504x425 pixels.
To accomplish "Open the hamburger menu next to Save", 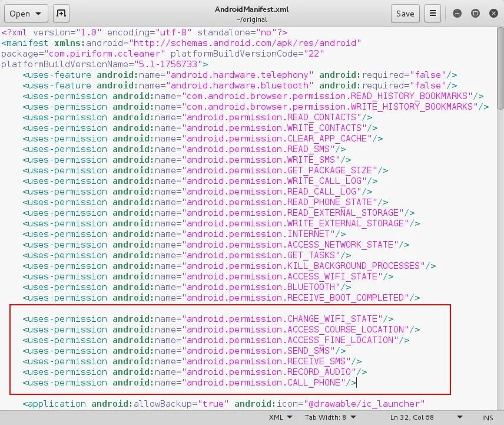I will pyautogui.click(x=433, y=14).
